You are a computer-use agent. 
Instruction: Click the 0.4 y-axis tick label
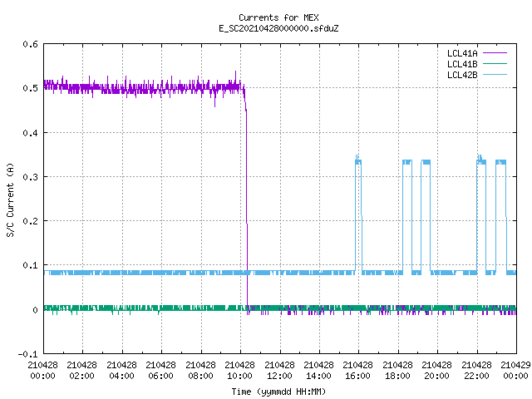[x=30, y=133]
